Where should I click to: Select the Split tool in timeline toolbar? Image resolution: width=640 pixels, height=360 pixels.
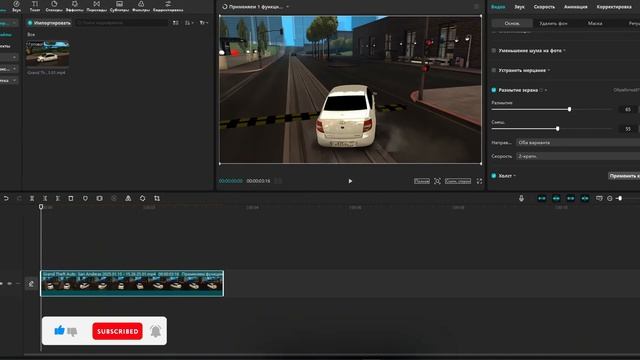pos(32,198)
